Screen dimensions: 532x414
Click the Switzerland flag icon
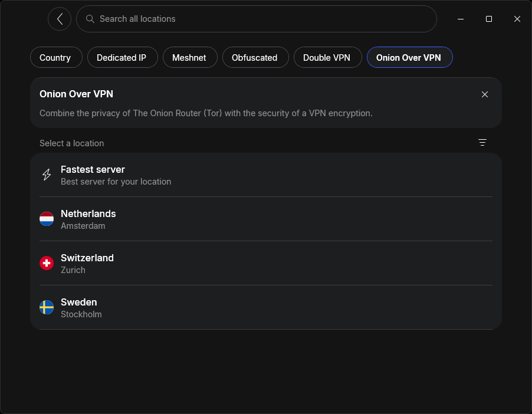click(x=47, y=263)
